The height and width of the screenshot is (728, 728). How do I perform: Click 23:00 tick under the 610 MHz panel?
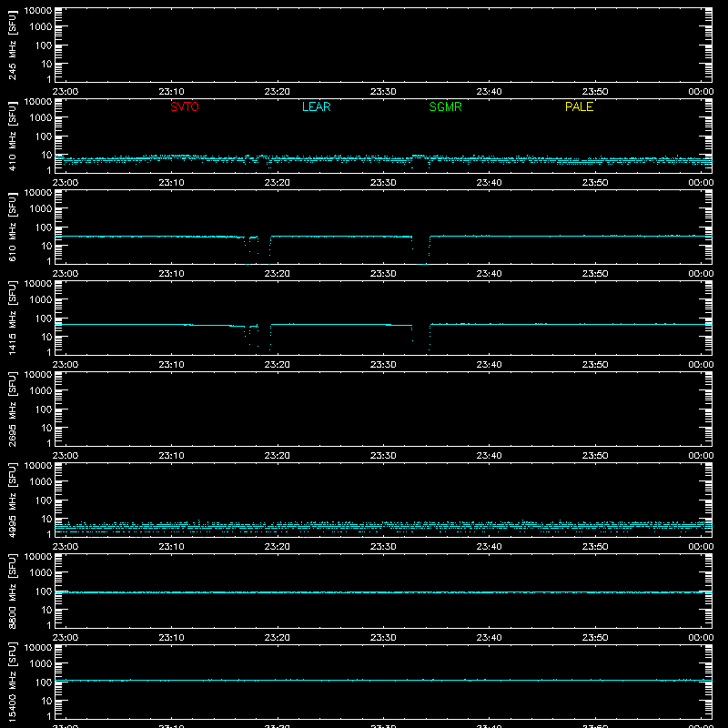point(66,274)
